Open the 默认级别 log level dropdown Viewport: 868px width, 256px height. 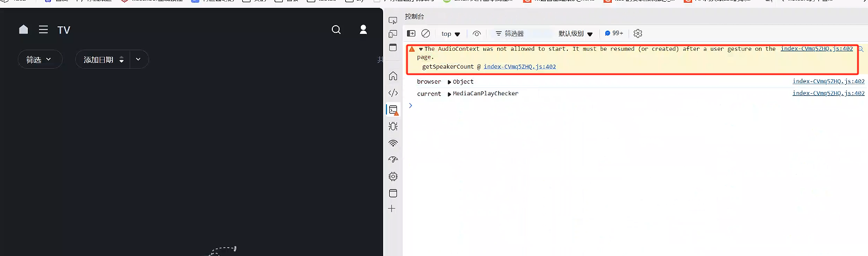pos(576,33)
